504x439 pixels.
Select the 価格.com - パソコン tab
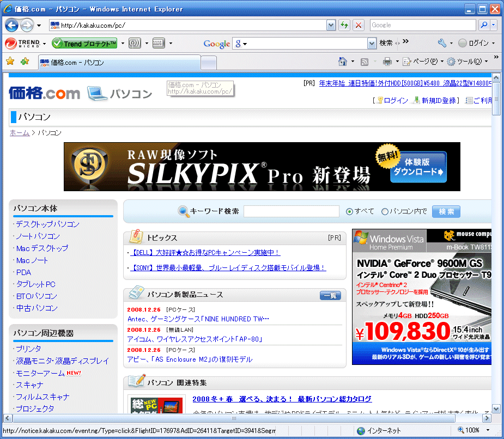(x=119, y=62)
